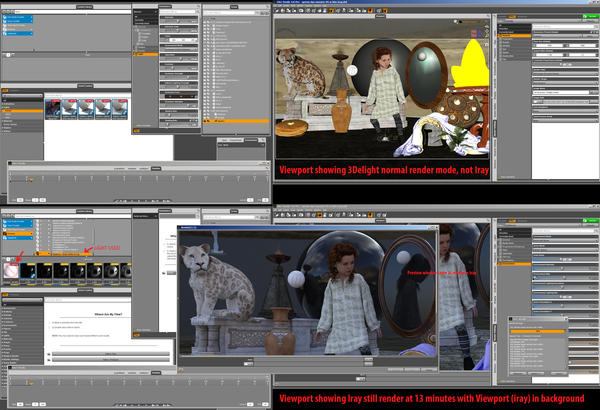Toggle eye visibility of highlighted Scene item

[206, 121]
